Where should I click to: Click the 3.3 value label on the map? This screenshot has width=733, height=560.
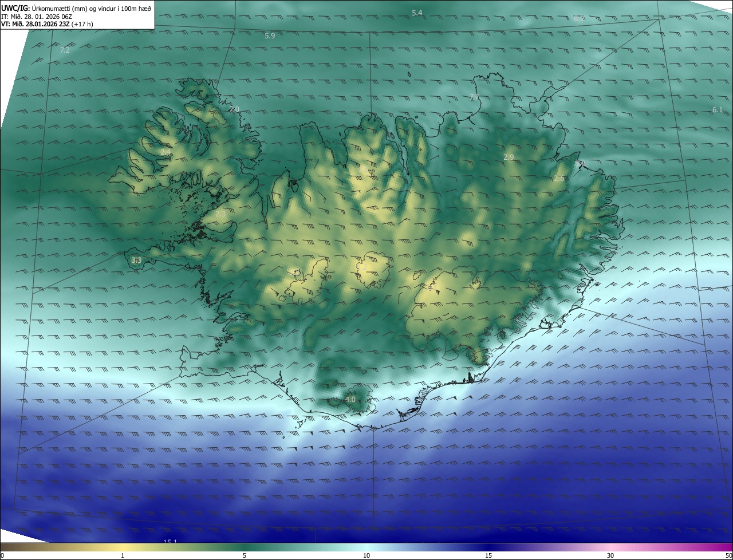[136, 261]
